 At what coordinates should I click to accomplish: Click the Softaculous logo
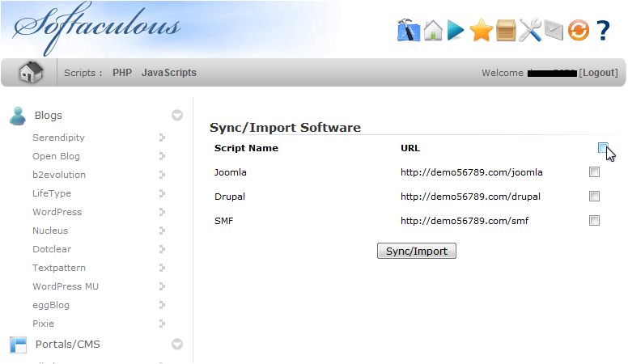point(96,28)
